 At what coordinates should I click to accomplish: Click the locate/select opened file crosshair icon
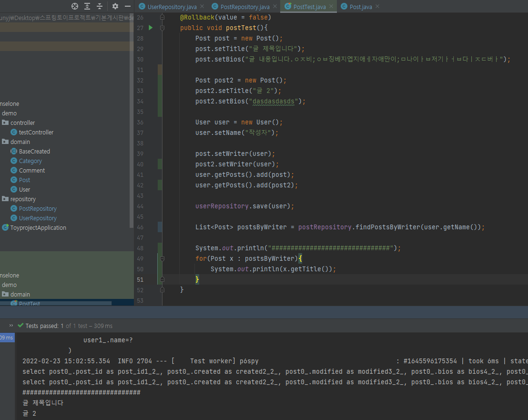pyautogui.click(x=75, y=6)
